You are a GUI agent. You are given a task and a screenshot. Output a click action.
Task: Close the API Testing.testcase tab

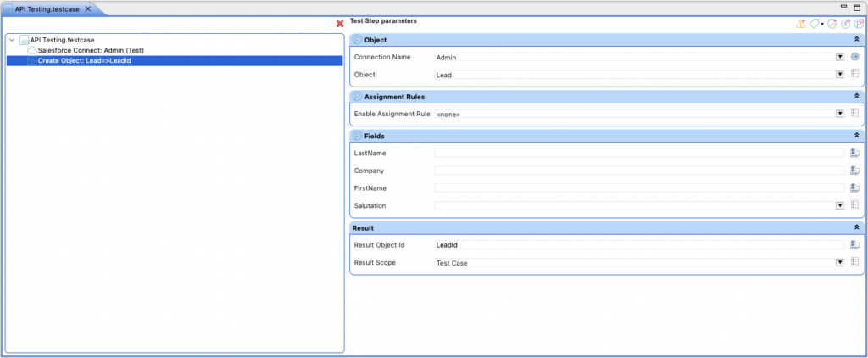(87, 9)
